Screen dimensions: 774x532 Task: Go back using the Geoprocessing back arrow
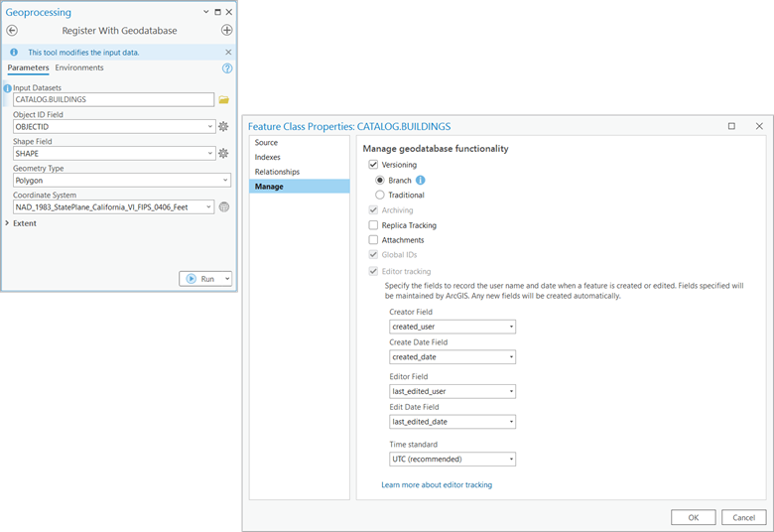pyautogui.click(x=12, y=30)
